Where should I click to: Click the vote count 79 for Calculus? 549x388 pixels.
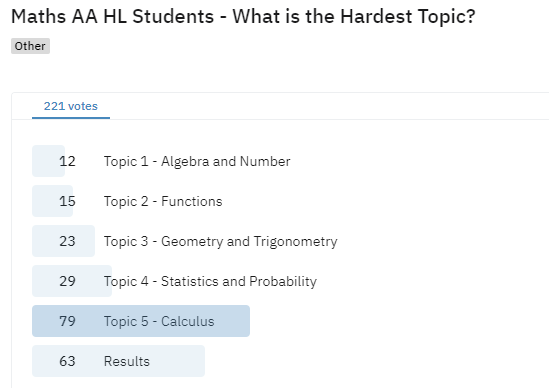[67, 321]
